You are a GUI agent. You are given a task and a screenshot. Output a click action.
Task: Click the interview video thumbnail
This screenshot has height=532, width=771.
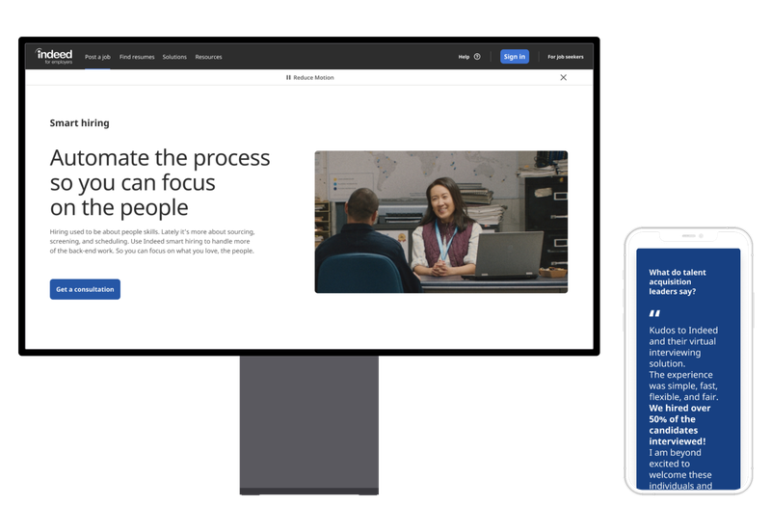point(441,222)
